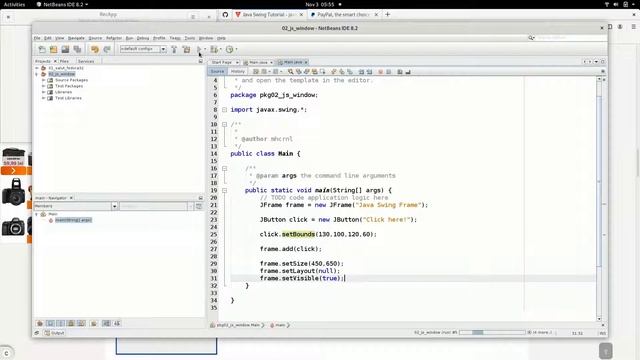The width and height of the screenshot is (640, 360).
Task: Run the project with the play icon
Action: (x=199, y=49)
